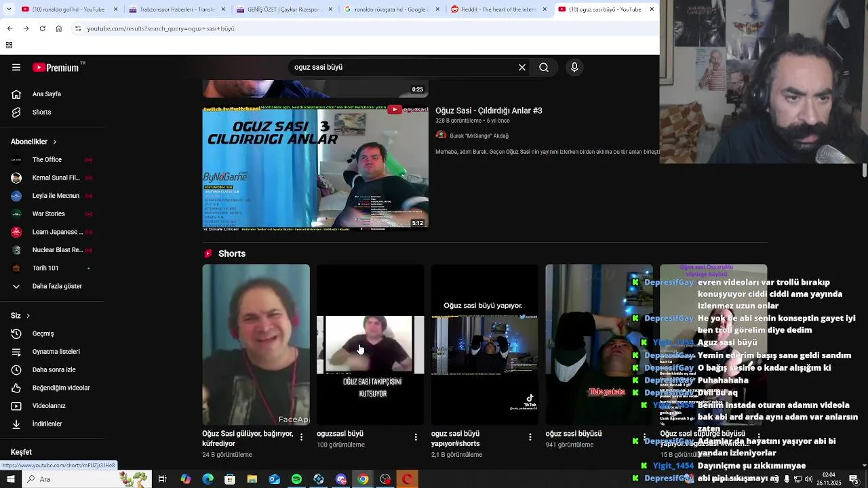Image resolution: width=868 pixels, height=488 pixels.
Task: Click the address bar URL
Action: (161, 28)
